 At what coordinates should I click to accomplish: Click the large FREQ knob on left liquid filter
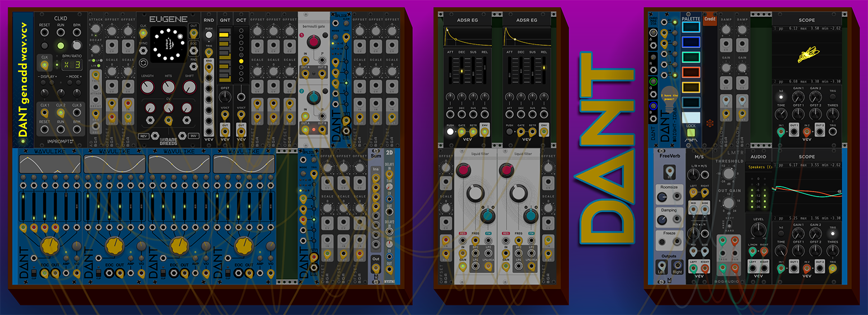pos(475,193)
